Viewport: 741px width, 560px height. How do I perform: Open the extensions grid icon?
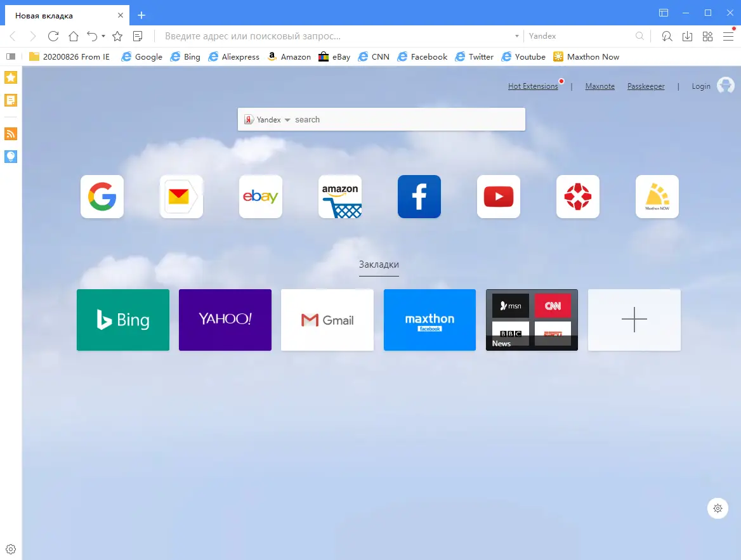coord(707,36)
